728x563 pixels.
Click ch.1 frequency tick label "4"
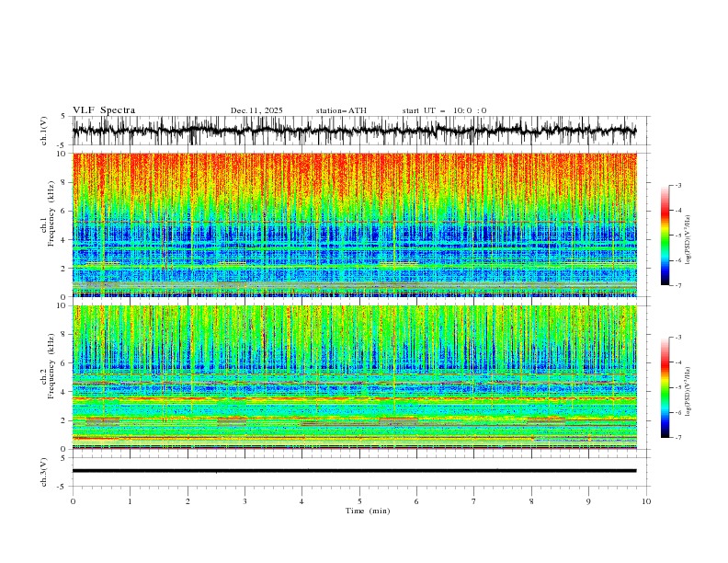64,240
